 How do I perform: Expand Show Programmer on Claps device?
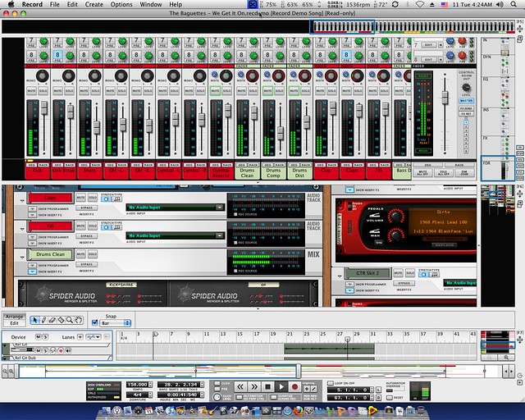(x=32, y=208)
